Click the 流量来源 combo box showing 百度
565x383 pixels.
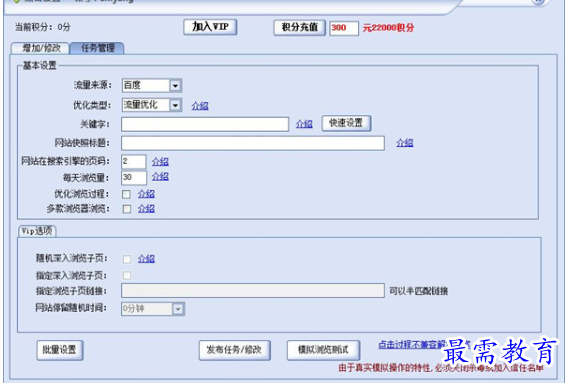point(152,86)
